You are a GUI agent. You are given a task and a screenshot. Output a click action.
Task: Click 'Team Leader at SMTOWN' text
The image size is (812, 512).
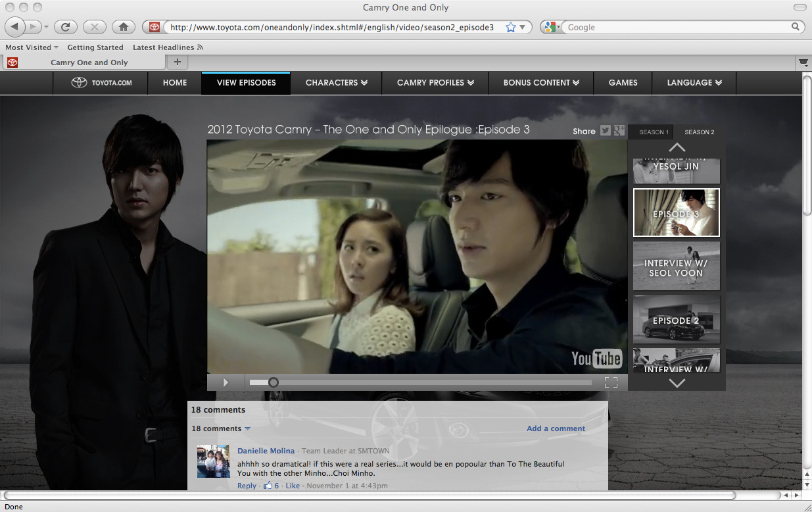345,451
